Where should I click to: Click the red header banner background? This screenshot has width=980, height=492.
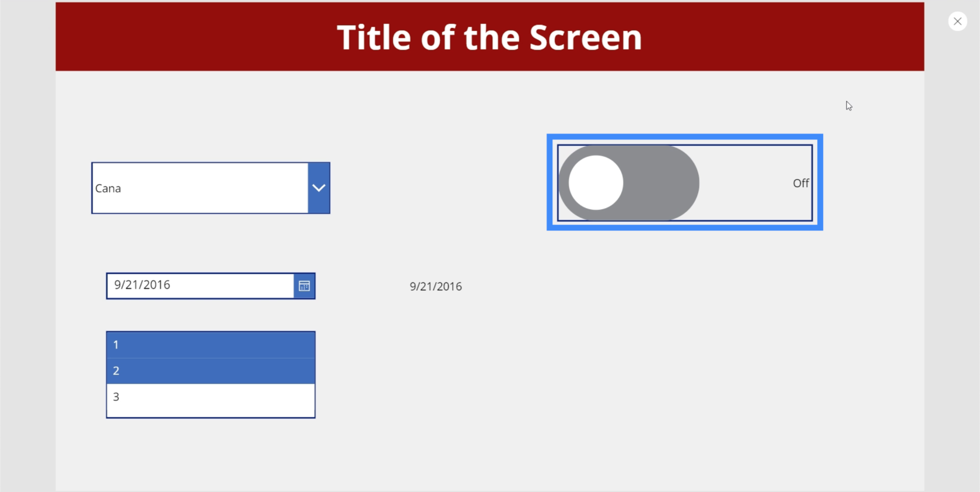click(x=175, y=37)
